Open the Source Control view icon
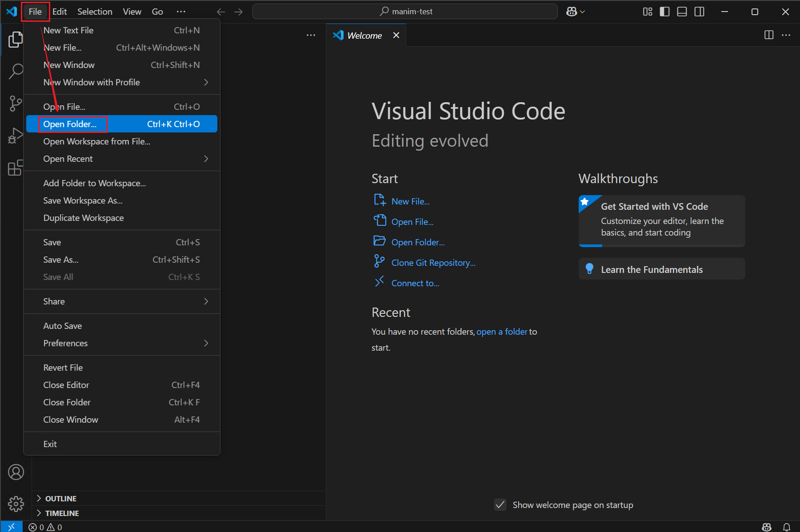Viewport: 800px width, 532px height. pos(16,103)
